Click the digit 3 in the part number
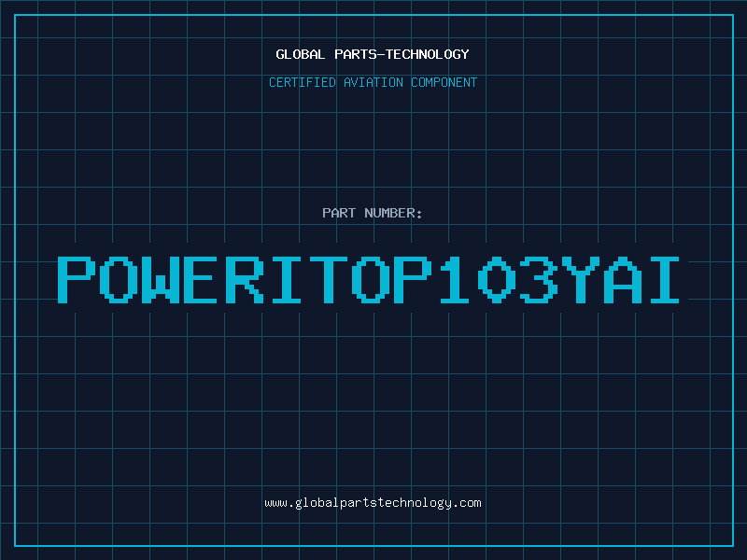This screenshot has height=560, width=747. click(534, 278)
